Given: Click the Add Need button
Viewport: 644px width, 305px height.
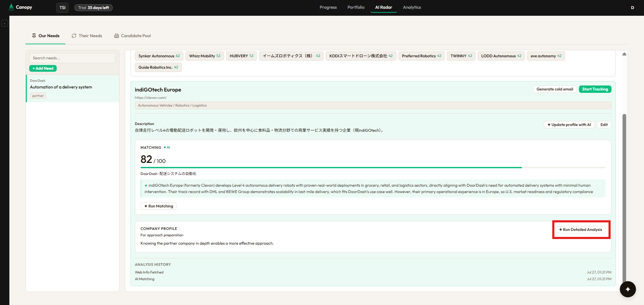Looking at the screenshot, I should pos(43,68).
